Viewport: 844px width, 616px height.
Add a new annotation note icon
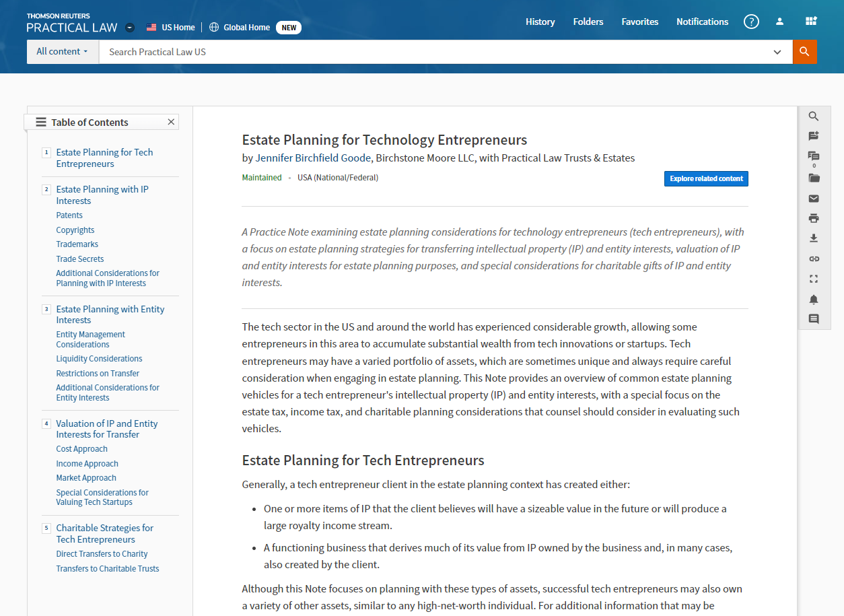coord(814,136)
